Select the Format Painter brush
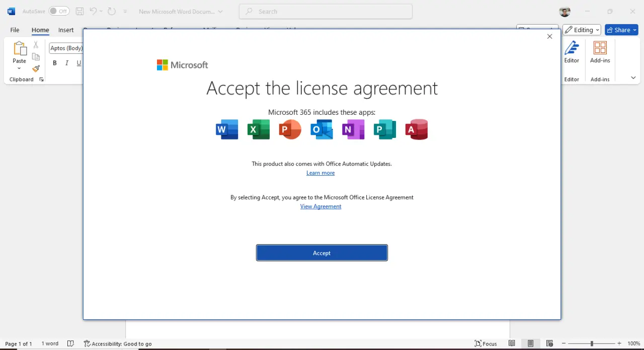The width and height of the screenshot is (644, 350). [36, 68]
